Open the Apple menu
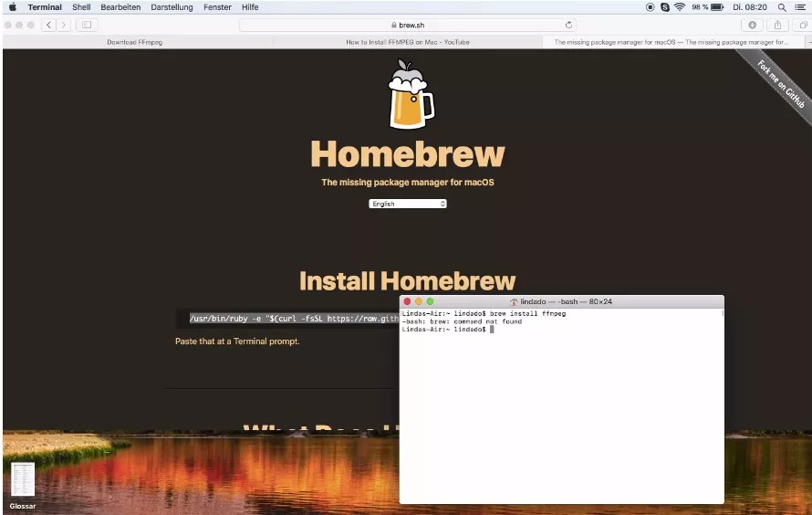Viewport: 812px width, 515px height. [x=13, y=7]
